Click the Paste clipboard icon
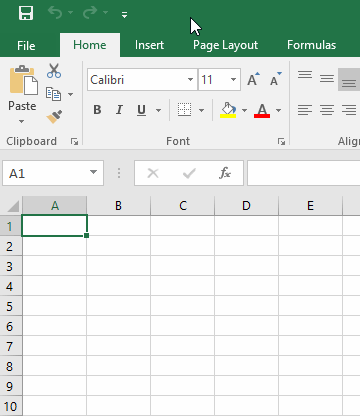 point(23,80)
